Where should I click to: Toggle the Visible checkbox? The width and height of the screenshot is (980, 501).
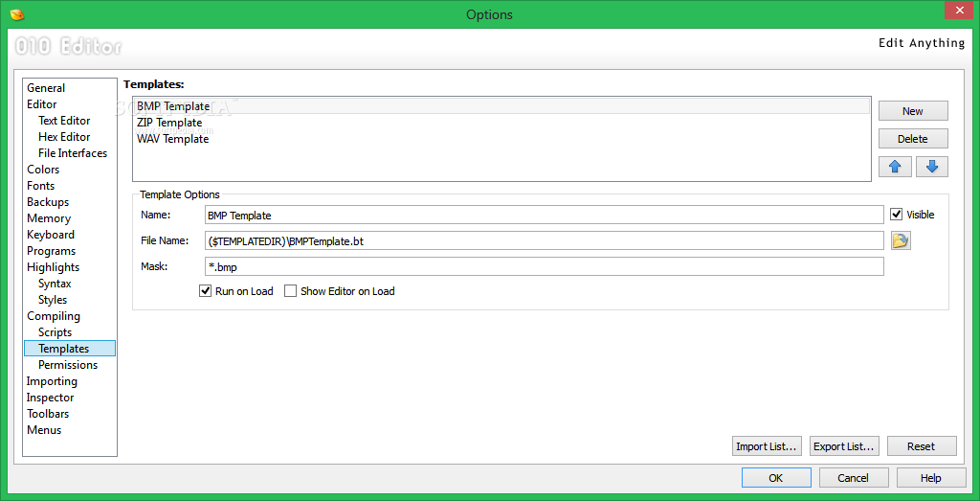pyautogui.click(x=896, y=215)
